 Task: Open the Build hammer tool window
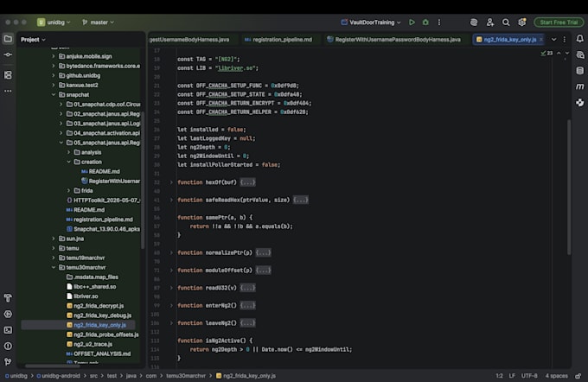tap(8, 298)
